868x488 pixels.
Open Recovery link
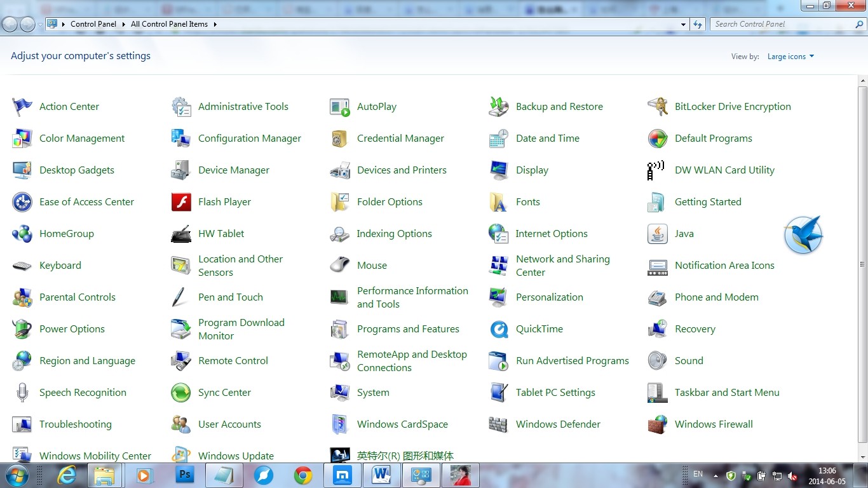click(x=695, y=329)
